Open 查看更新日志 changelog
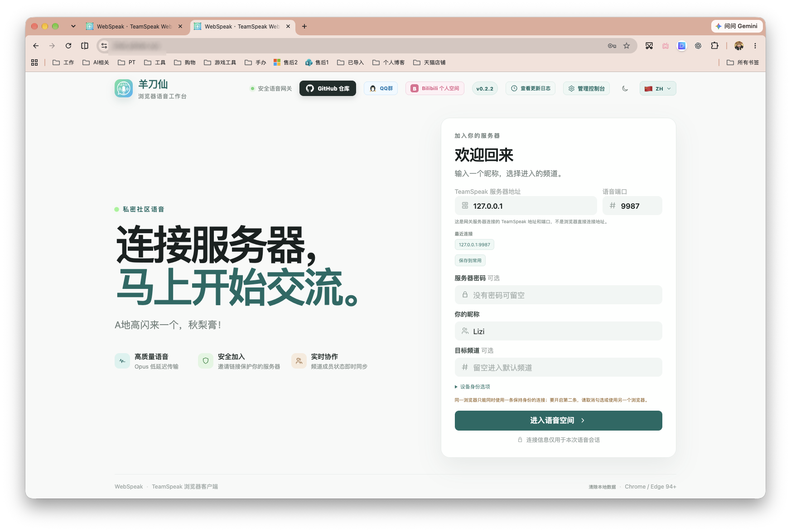This screenshot has height=532, width=791. coord(531,88)
